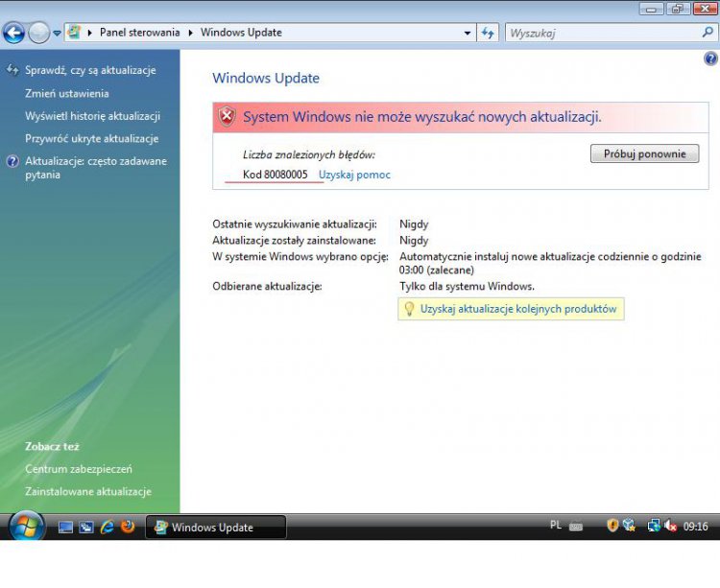The width and height of the screenshot is (720, 588).
Task: Launch Internet Explorer from quick launch
Action: pyautogui.click(x=107, y=527)
